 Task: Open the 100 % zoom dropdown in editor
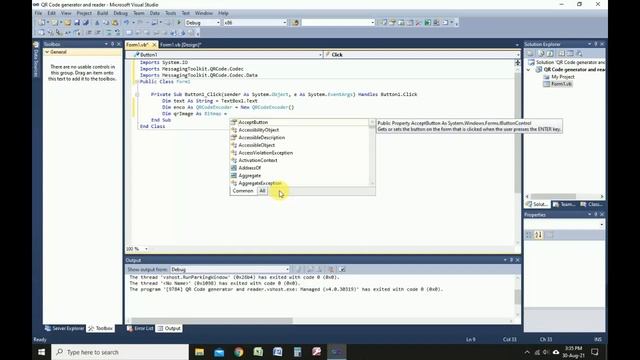click(x=146, y=249)
